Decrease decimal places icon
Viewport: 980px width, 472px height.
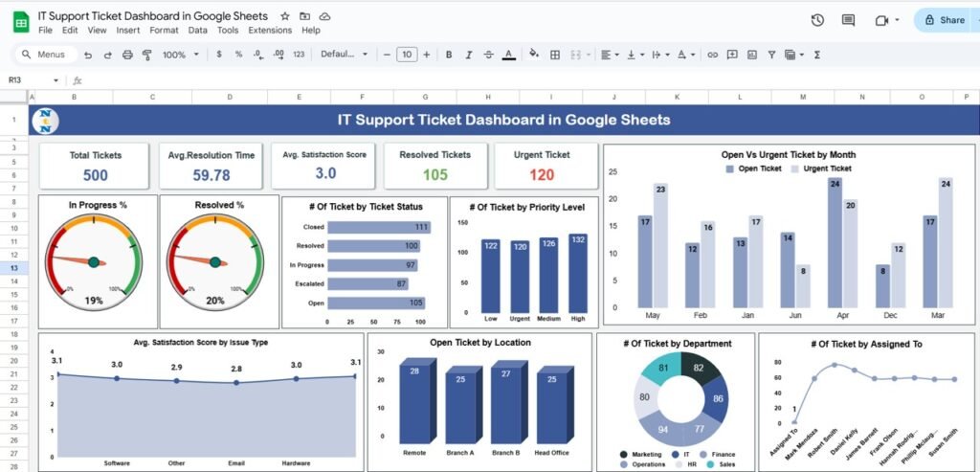tap(258, 55)
